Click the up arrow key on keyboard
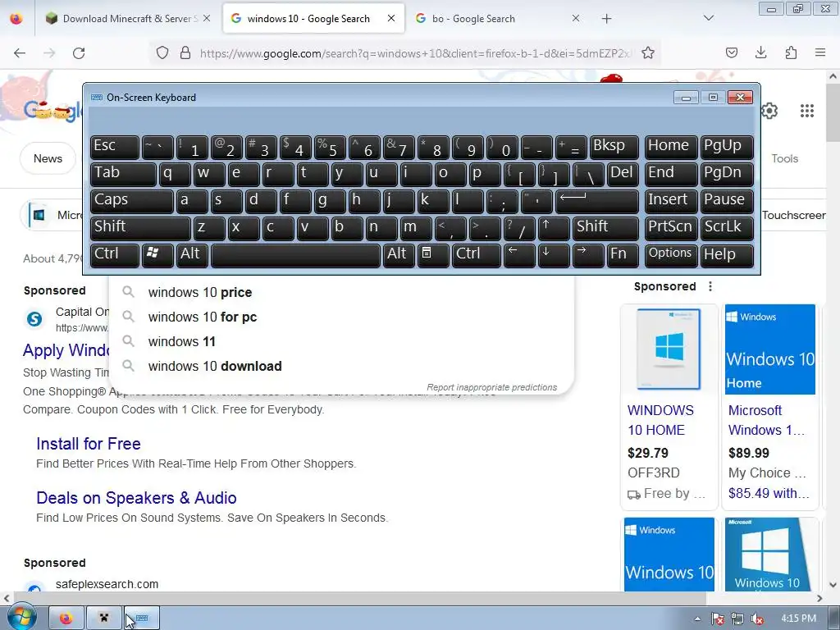Viewport: 840px width, 630px height. click(x=554, y=227)
